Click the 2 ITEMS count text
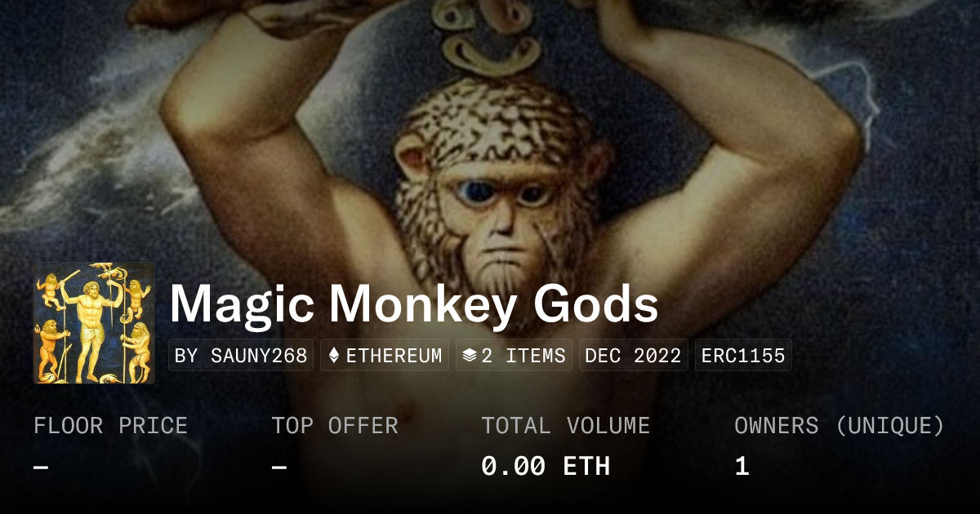This screenshot has width=980, height=514. [523, 356]
